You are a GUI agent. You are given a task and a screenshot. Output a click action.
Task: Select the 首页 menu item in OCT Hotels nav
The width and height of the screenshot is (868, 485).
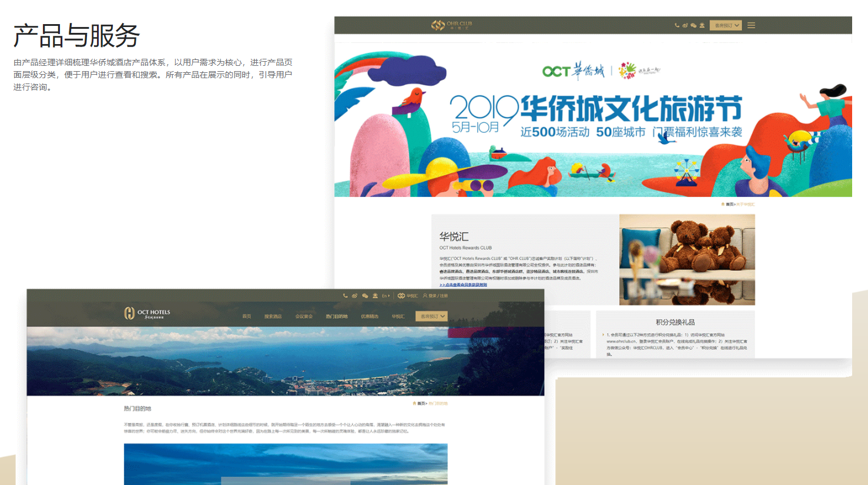[247, 316]
